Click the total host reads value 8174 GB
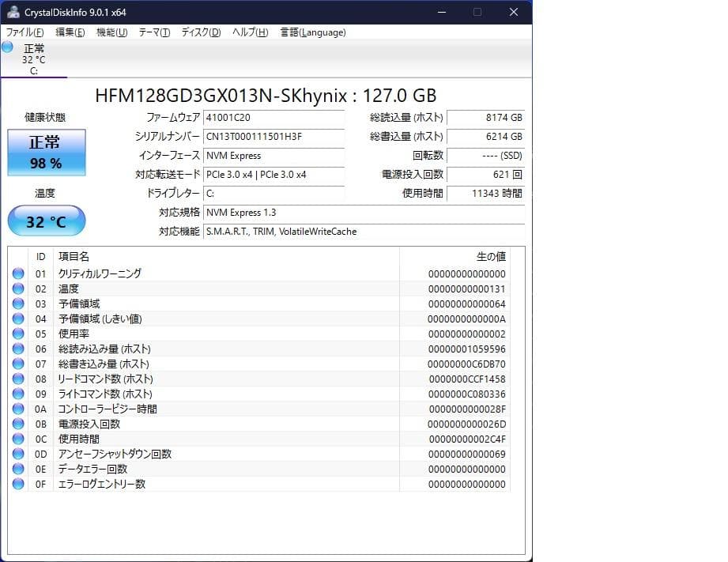 (485, 118)
